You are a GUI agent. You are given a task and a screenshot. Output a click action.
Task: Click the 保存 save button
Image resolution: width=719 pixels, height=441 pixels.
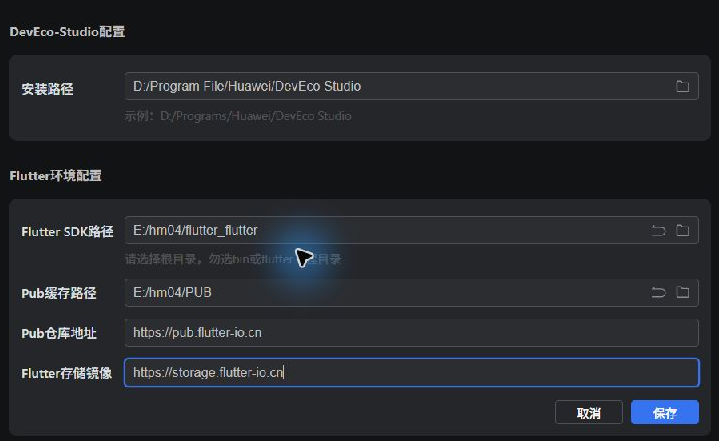665,413
